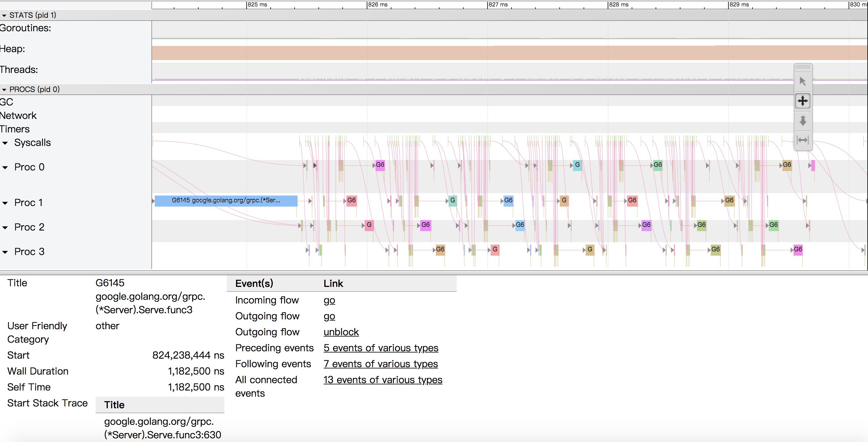Choose the vertical zoom arrow tool

tap(803, 120)
